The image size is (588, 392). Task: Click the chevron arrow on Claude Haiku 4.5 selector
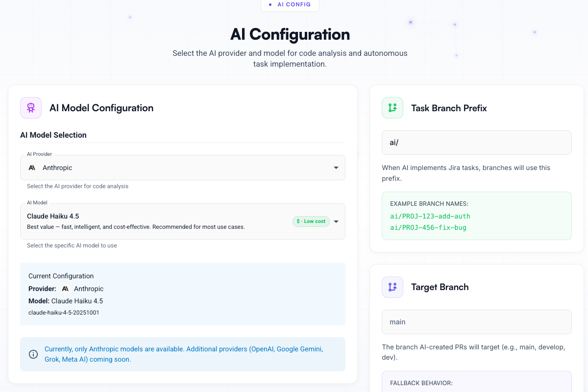pos(336,221)
